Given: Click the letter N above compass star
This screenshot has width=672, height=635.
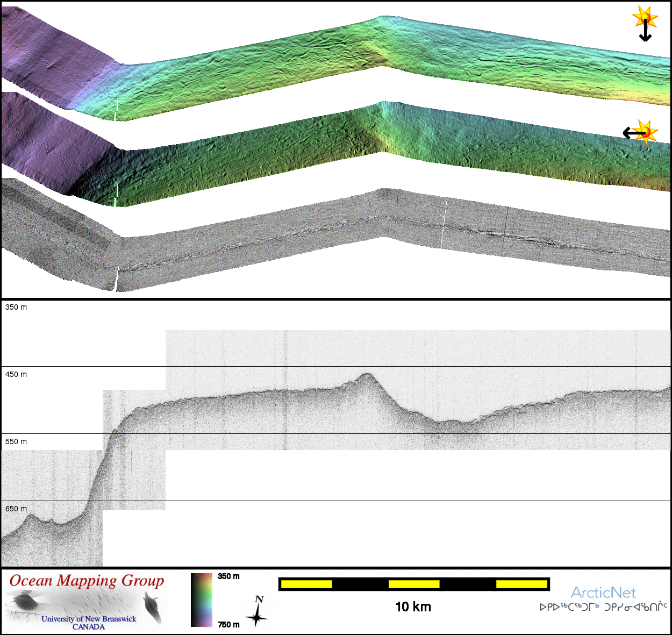Looking at the screenshot, I should (259, 599).
